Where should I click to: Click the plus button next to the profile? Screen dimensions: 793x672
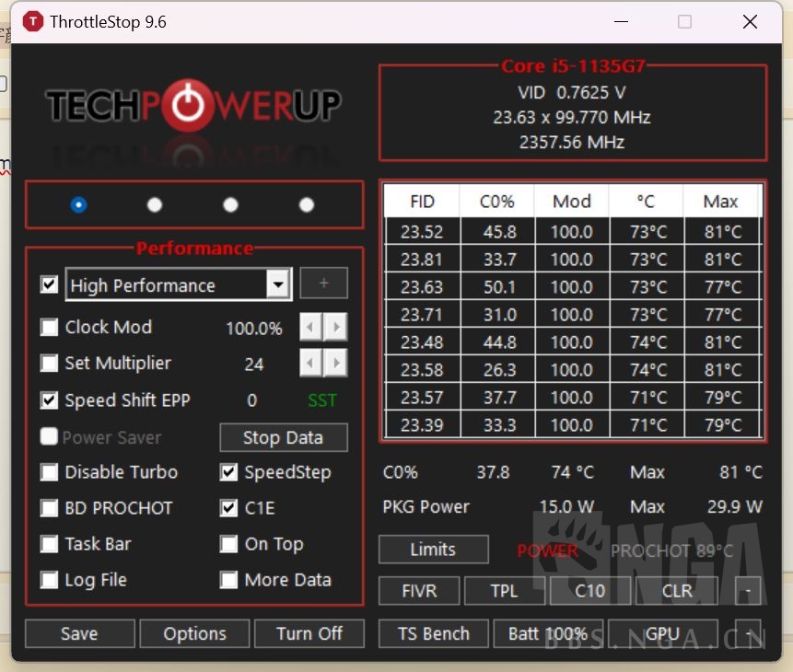[323, 284]
